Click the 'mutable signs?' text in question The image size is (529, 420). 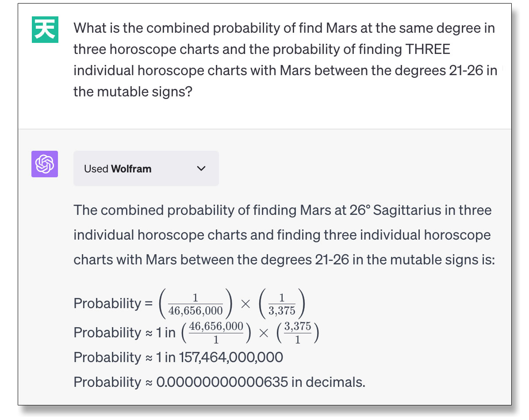tap(144, 92)
